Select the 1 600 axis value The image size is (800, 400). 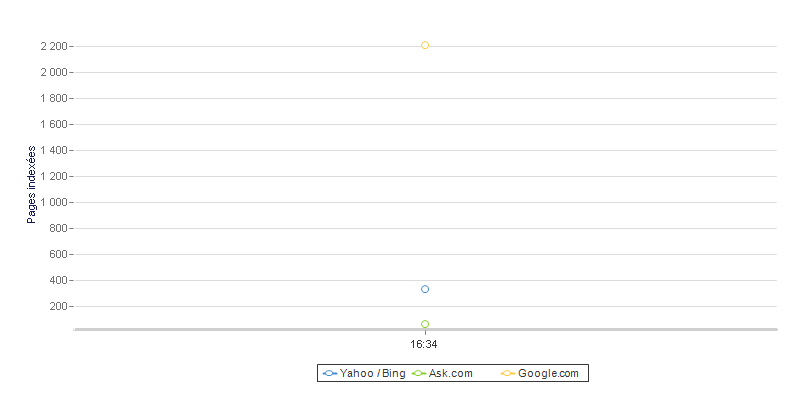click(x=54, y=124)
